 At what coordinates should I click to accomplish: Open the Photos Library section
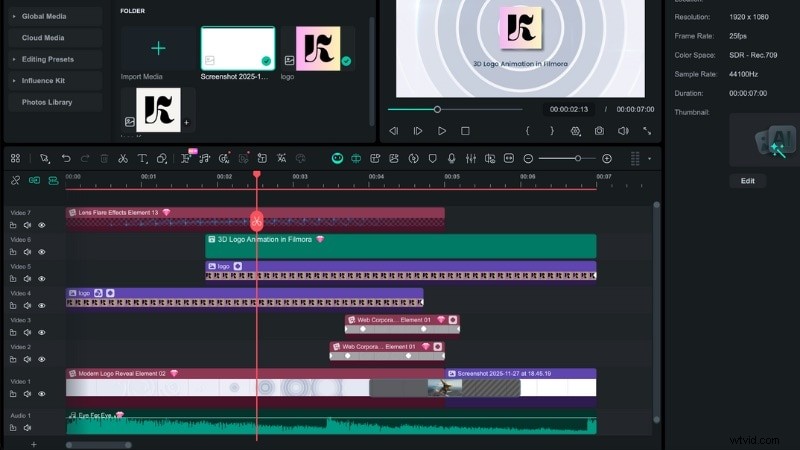point(55,102)
